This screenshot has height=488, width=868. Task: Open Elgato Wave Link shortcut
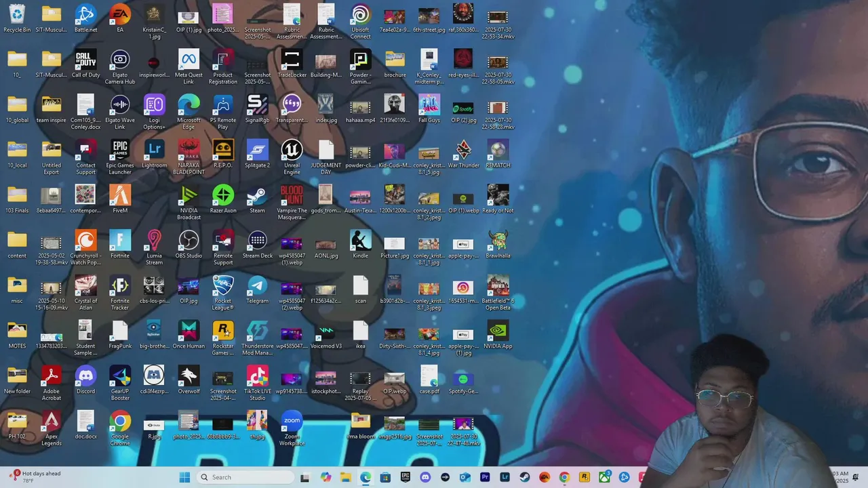click(x=120, y=112)
